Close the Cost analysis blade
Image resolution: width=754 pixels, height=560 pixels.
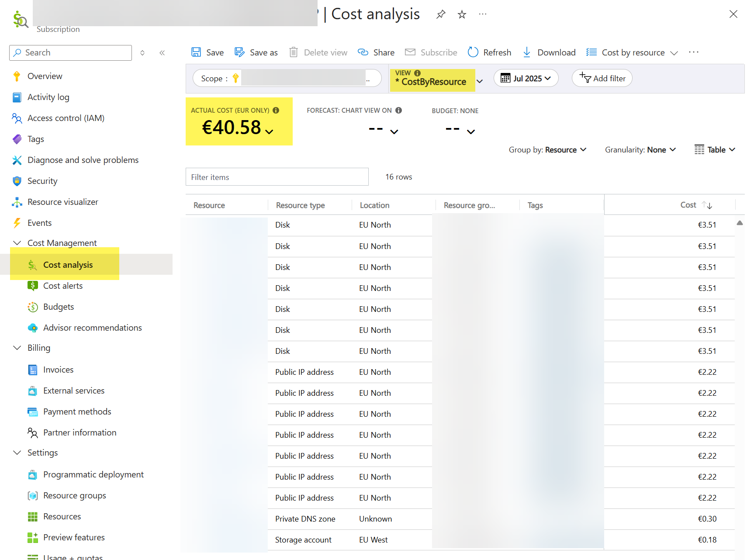(x=733, y=14)
